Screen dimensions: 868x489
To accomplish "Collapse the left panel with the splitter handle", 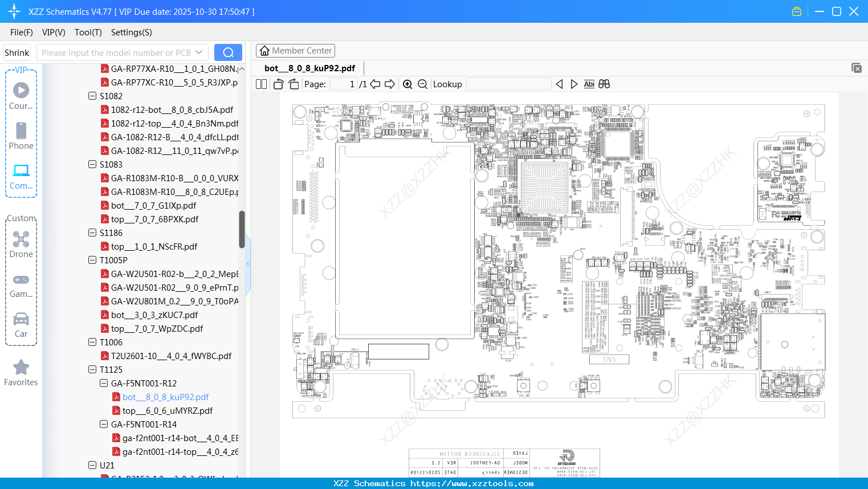I will (248, 263).
